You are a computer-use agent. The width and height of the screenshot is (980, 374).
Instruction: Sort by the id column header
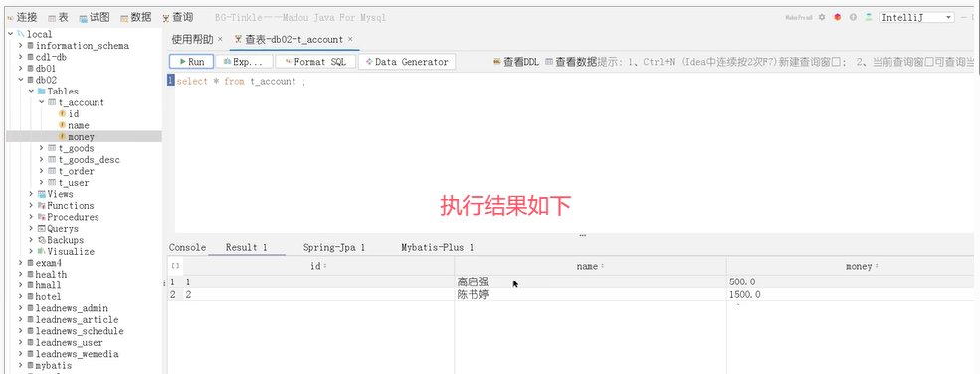[318, 266]
